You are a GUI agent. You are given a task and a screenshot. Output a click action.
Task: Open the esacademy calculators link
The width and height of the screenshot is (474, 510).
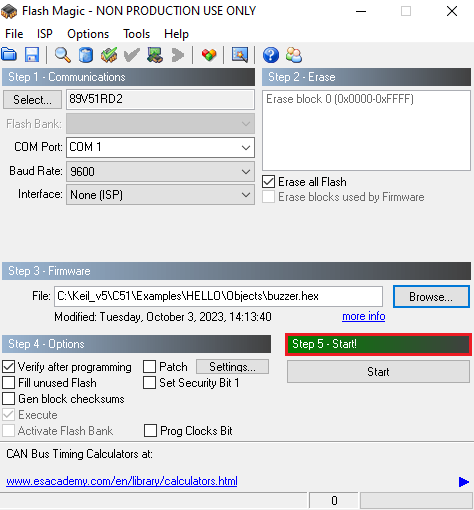(122, 481)
